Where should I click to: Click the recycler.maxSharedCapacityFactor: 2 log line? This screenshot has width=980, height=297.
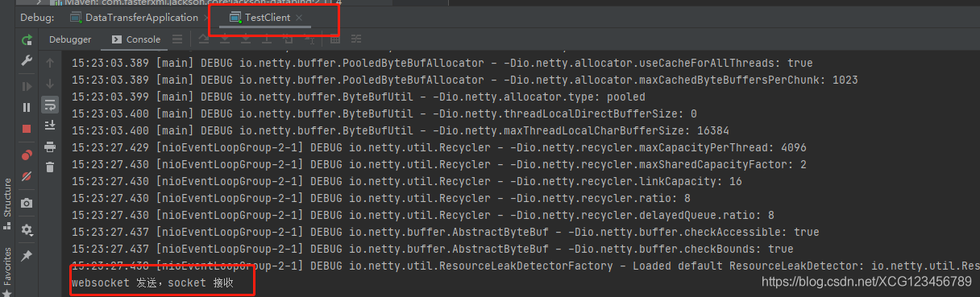click(438, 164)
